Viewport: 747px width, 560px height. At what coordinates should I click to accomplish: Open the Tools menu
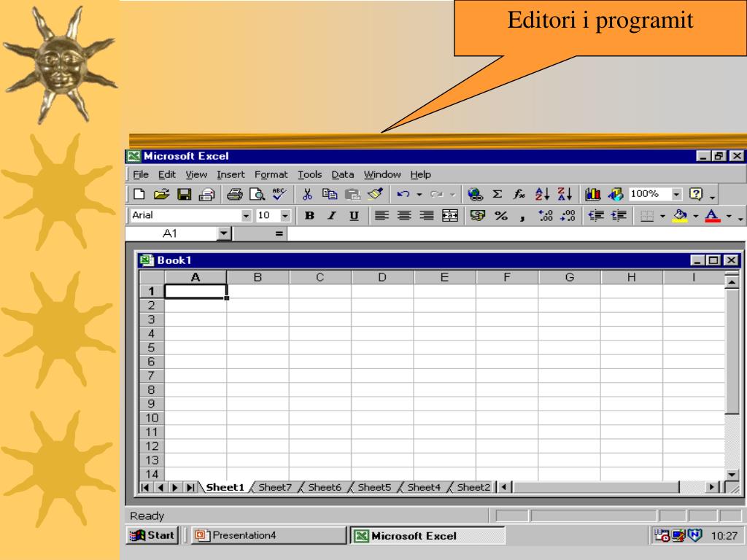[309, 174]
